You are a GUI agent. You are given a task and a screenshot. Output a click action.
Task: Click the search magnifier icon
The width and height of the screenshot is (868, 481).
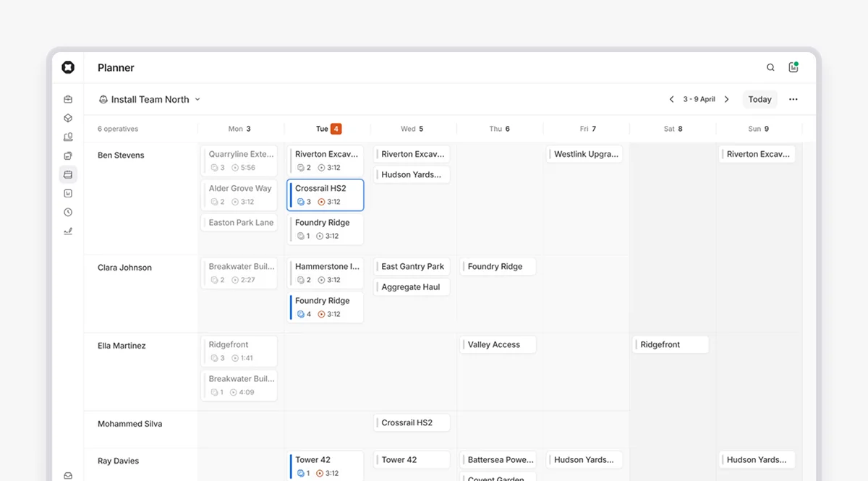[x=770, y=67]
